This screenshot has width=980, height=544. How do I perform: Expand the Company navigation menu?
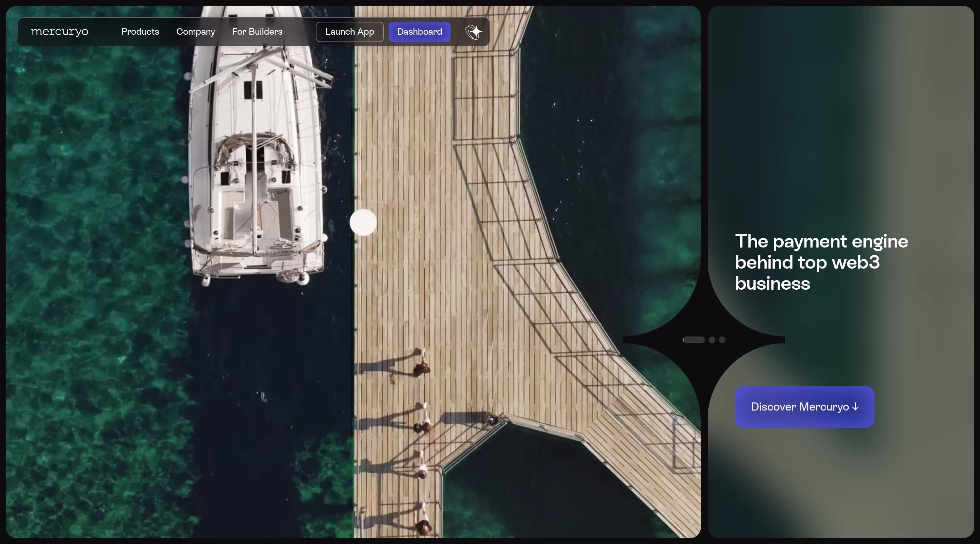click(196, 32)
